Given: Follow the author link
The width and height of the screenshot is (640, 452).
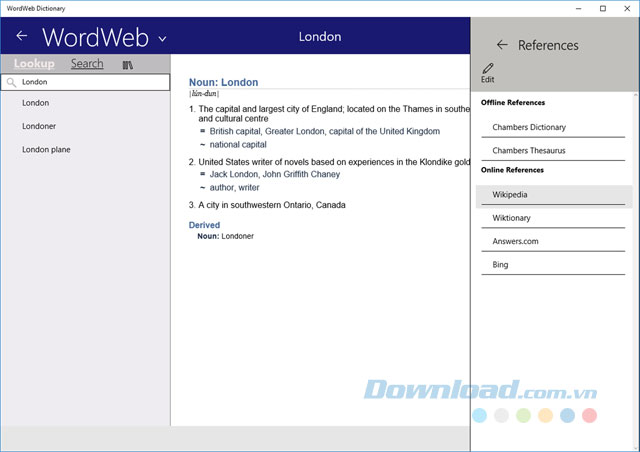Looking at the screenshot, I should coord(222,188).
